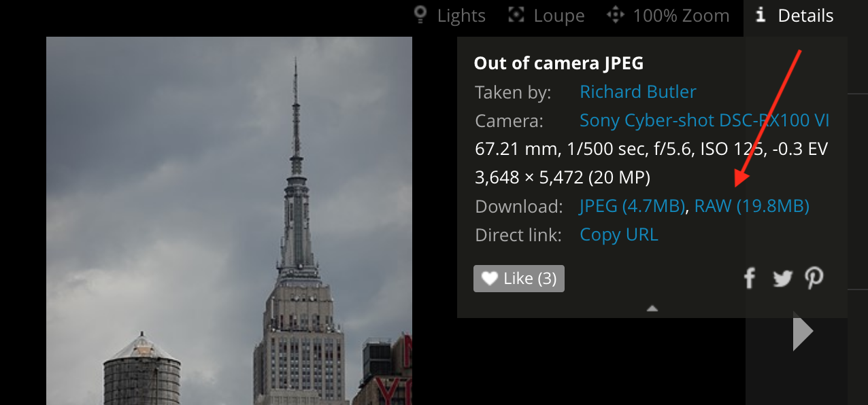Share photo on Twitter
The height and width of the screenshot is (405, 868).
point(782,278)
